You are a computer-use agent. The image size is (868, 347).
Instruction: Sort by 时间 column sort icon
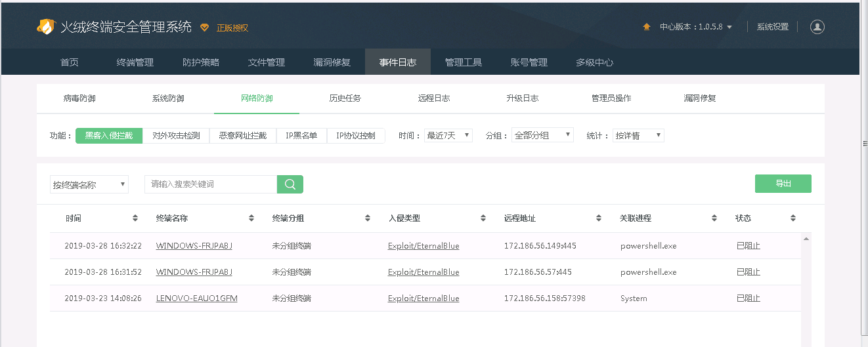tap(135, 218)
